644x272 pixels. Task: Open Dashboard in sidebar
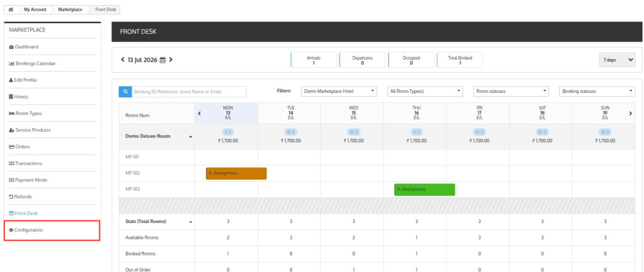(x=23, y=46)
